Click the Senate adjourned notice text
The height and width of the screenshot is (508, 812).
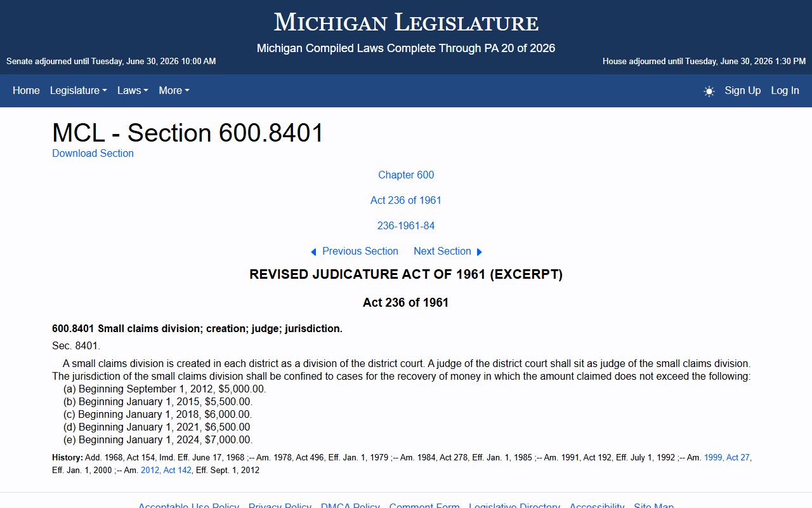pos(111,62)
